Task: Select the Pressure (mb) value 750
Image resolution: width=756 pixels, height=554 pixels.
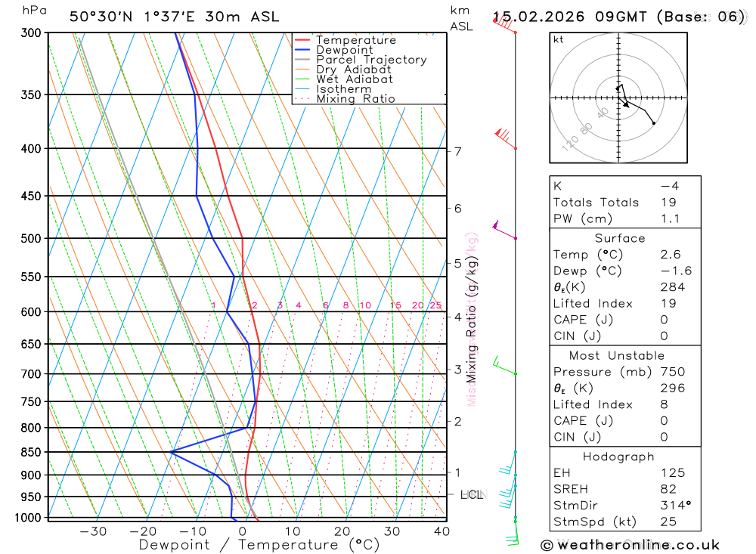Action: (673, 372)
